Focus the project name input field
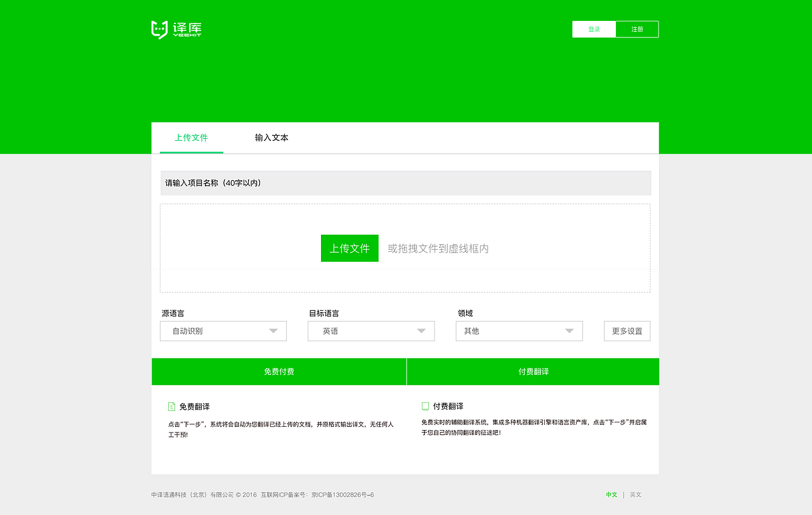The height and width of the screenshot is (515, 812). (405, 183)
